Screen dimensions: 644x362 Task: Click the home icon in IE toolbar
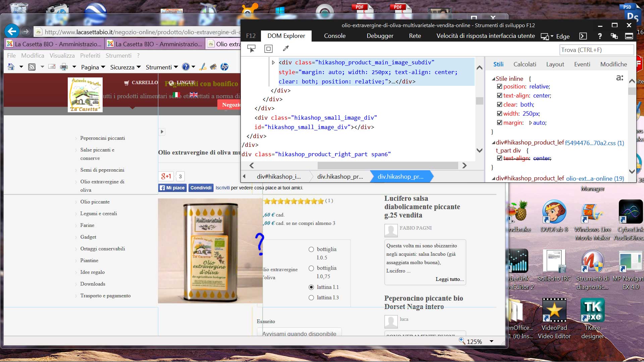coord(11,67)
